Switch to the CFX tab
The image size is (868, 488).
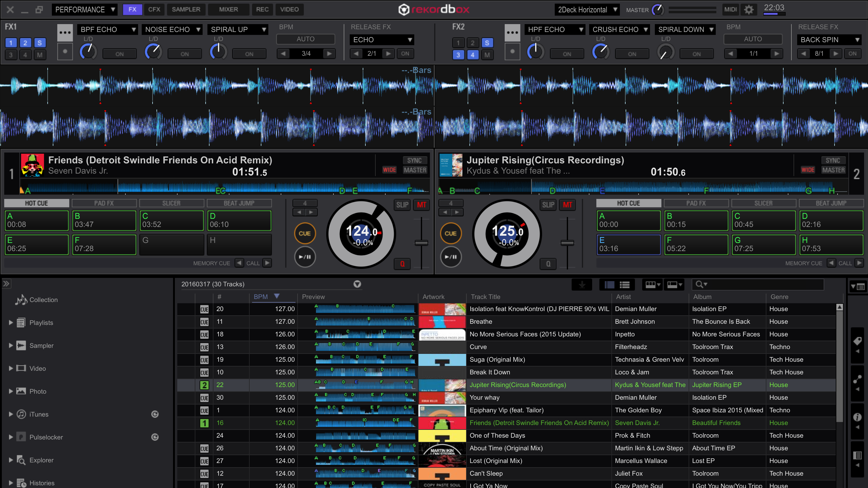pos(154,9)
